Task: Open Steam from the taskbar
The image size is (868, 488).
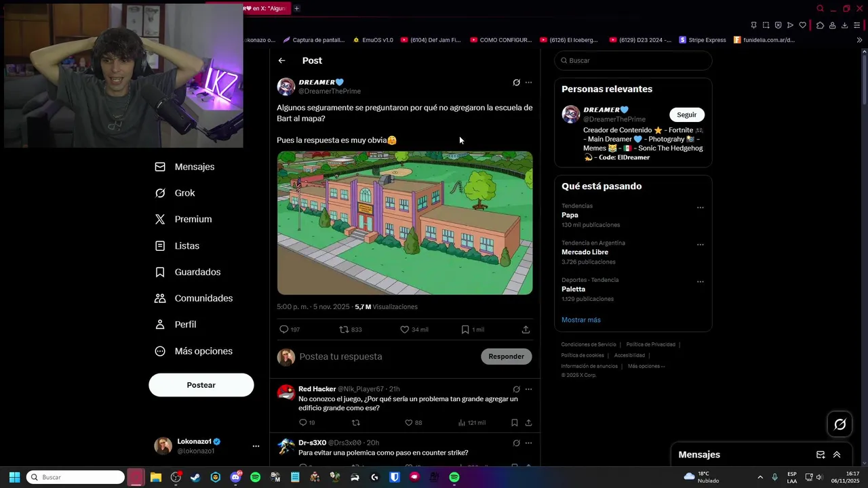Action: point(195,477)
